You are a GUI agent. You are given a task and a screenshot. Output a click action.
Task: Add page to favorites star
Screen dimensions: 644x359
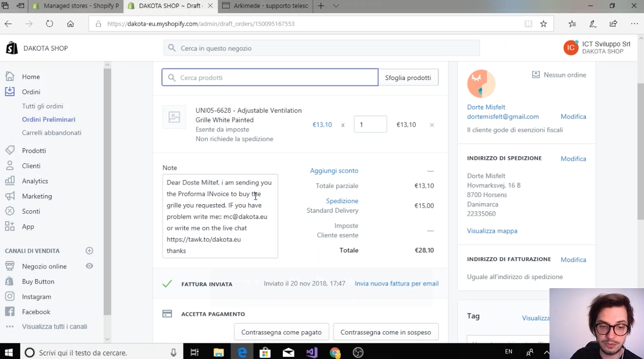pyautogui.click(x=543, y=24)
